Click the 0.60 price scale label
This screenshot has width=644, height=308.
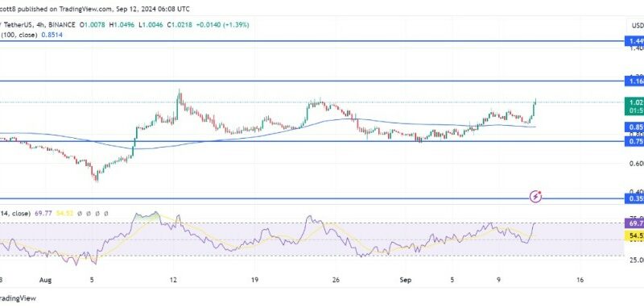[637, 163]
